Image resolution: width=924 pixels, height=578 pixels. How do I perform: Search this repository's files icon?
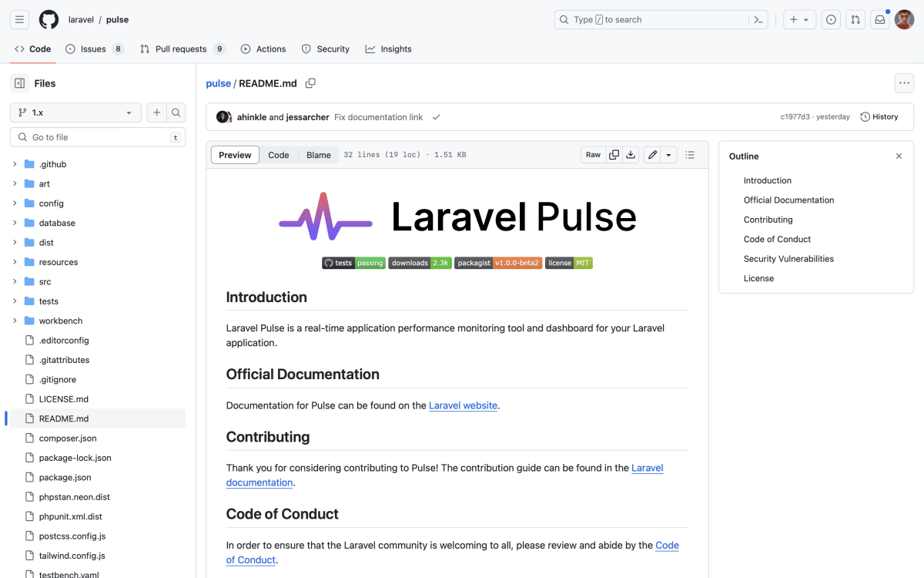pyautogui.click(x=176, y=113)
